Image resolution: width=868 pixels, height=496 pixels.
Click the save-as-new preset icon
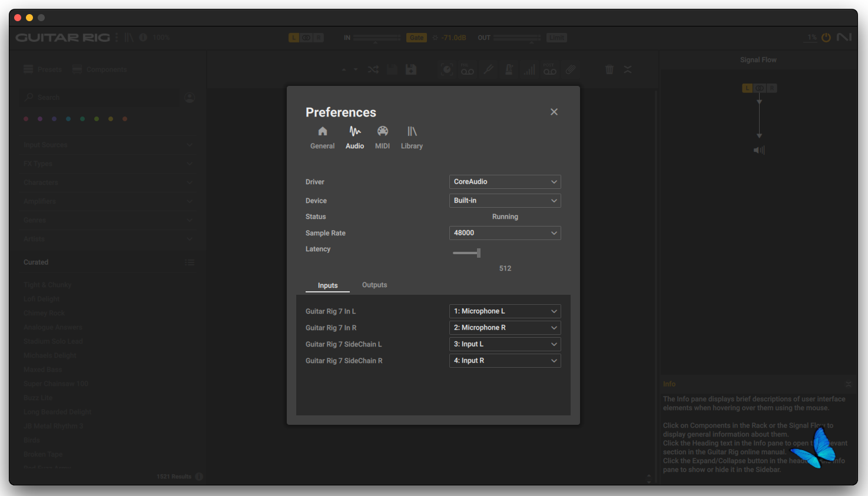411,69
